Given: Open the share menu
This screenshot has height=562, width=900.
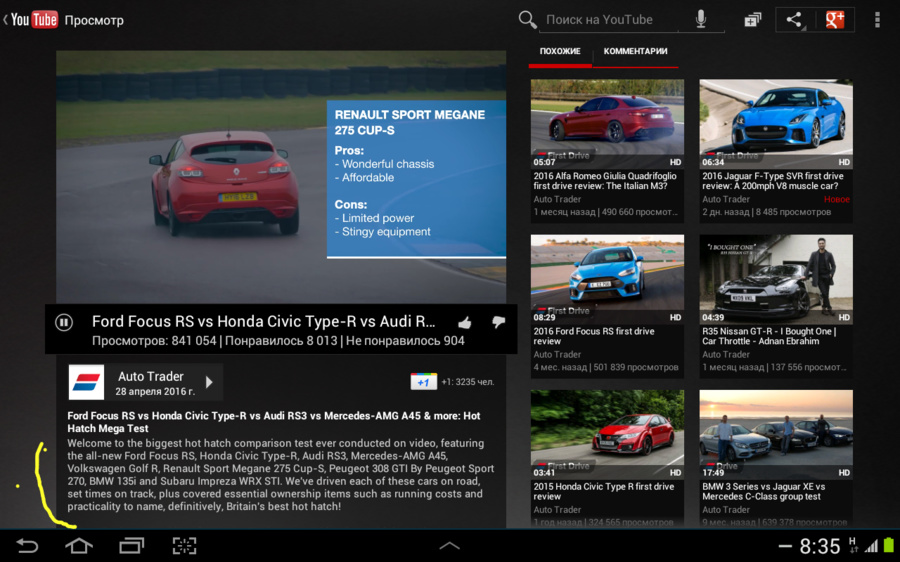Looking at the screenshot, I should coord(794,20).
